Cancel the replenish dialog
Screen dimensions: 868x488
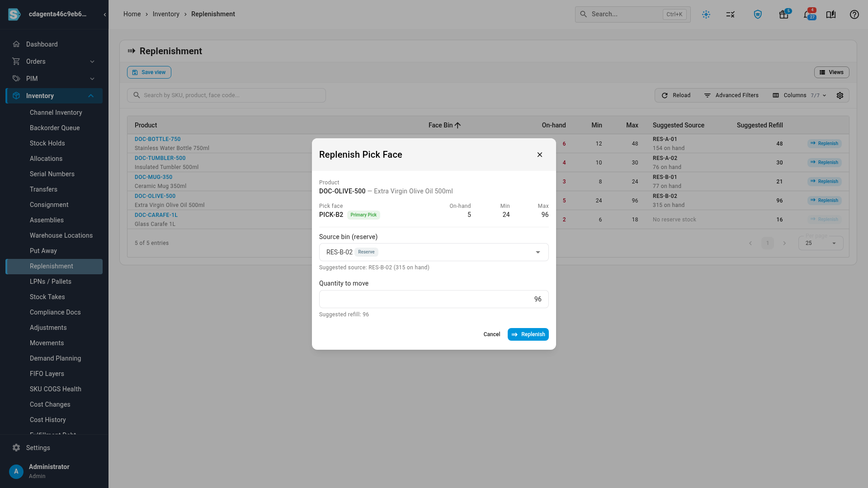[491, 334]
